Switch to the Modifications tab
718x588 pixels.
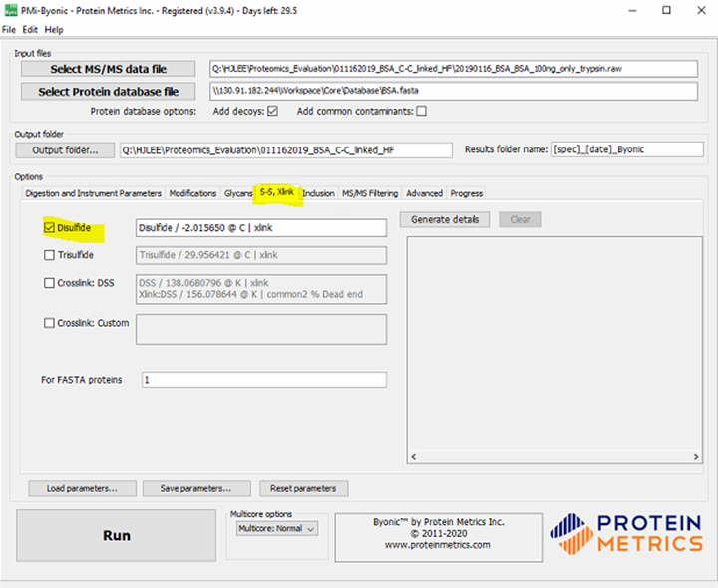tap(192, 193)
